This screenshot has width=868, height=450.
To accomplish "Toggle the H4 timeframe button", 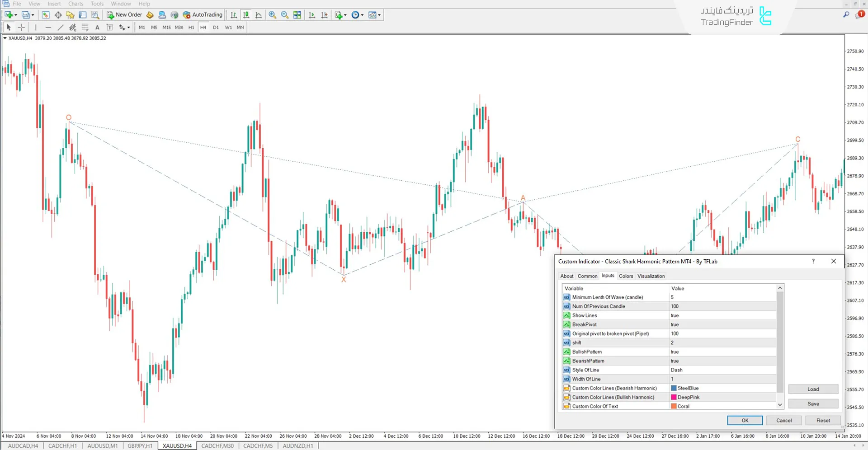I will [x=203, y=28].
